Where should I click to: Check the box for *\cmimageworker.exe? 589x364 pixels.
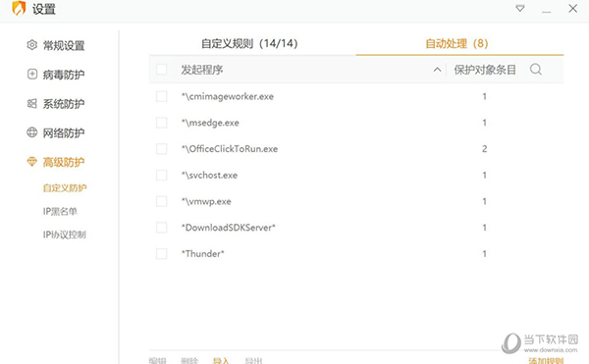coord(162,96)
